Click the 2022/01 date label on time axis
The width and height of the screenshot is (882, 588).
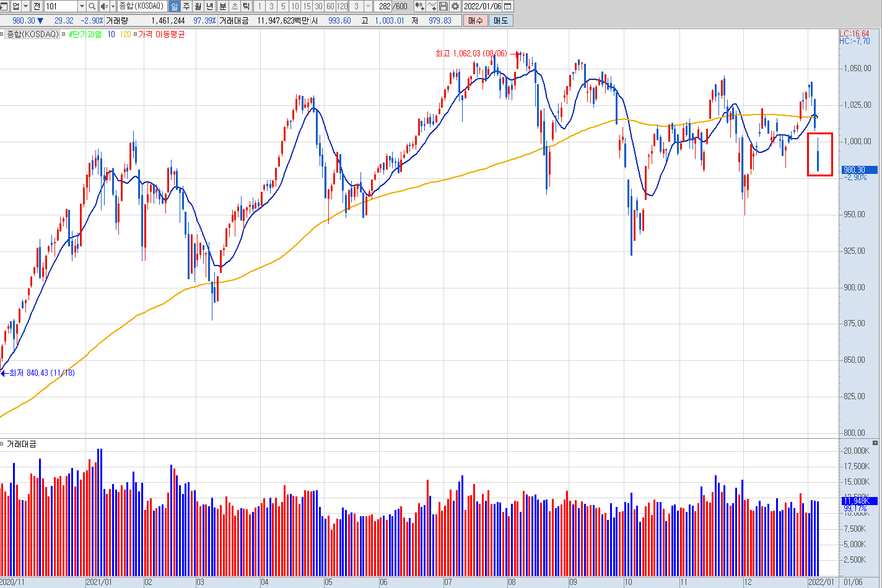tap(822, 582)
